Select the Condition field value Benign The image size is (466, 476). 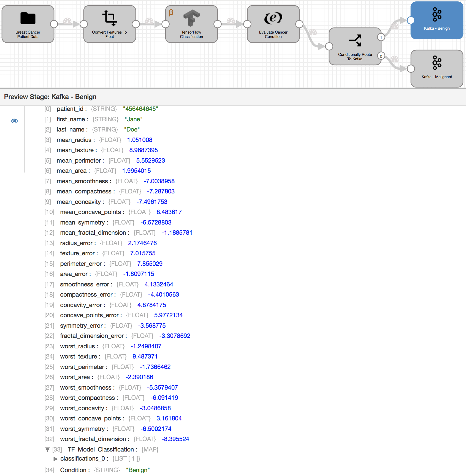138,470
